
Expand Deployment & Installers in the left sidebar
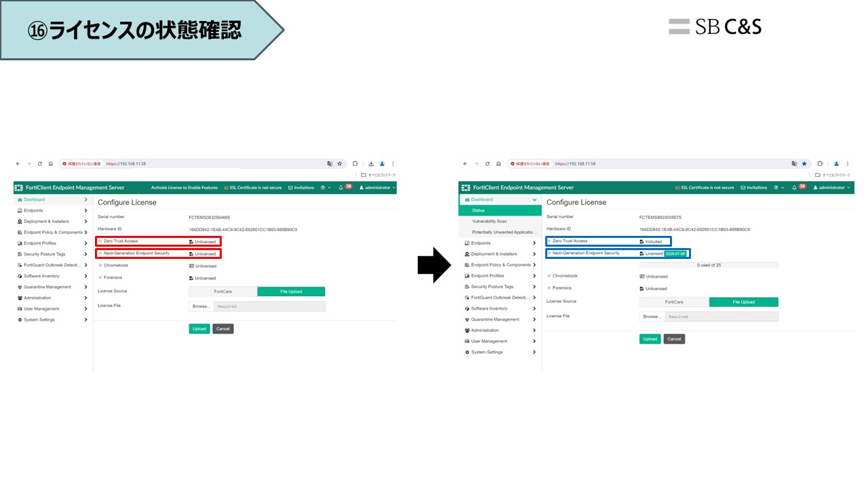[85, 222]
